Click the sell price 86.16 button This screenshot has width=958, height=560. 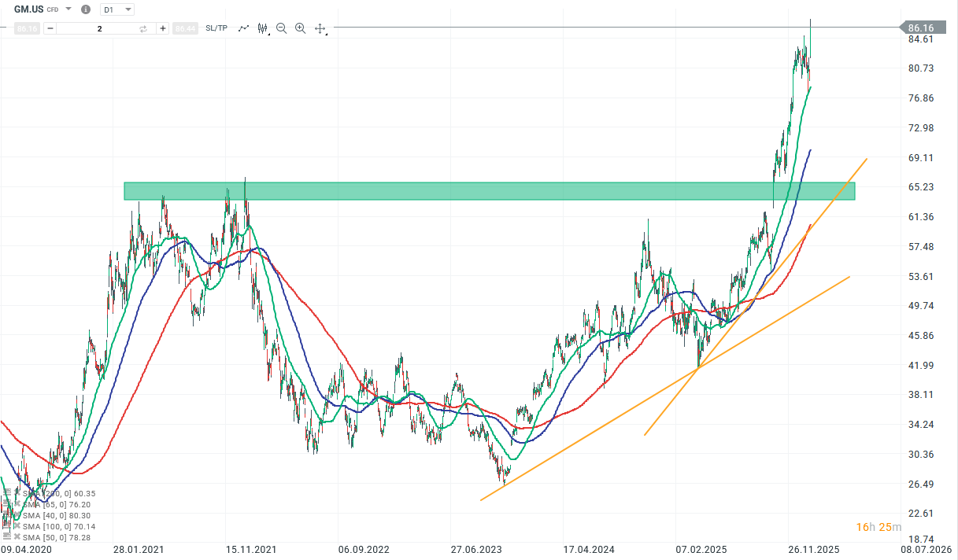click(x=26, y=28)
